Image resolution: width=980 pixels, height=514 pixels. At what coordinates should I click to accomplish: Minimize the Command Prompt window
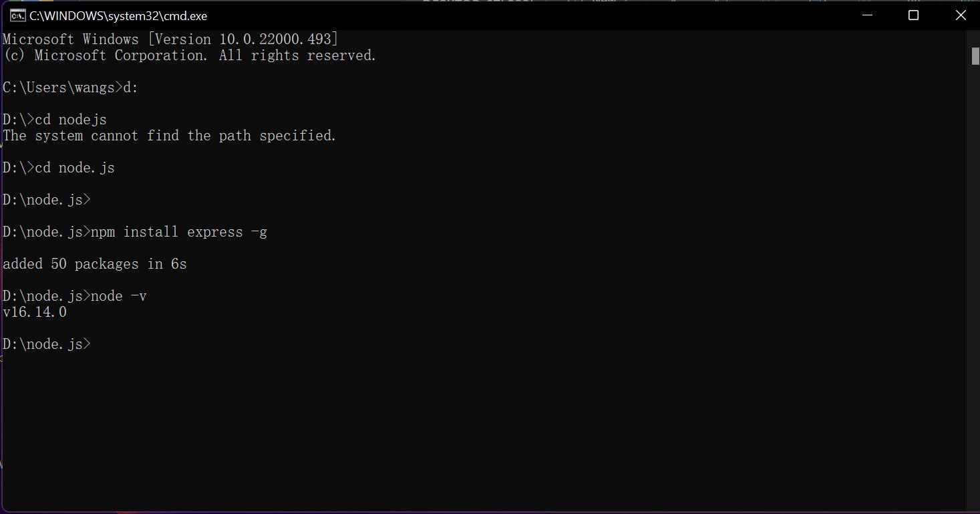click(866, 15)
